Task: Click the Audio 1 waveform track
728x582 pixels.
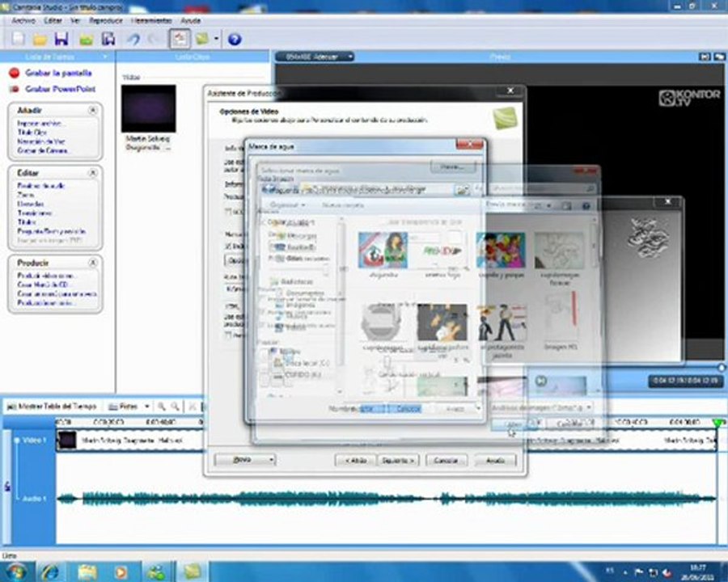Action: (x=387, y=499)
